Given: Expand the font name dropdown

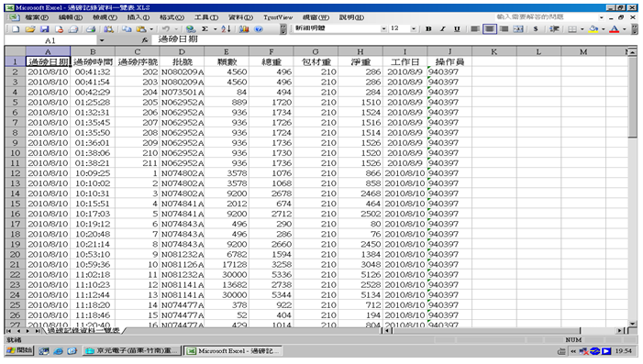Looking at the screenshot, I should pos(383,28).
